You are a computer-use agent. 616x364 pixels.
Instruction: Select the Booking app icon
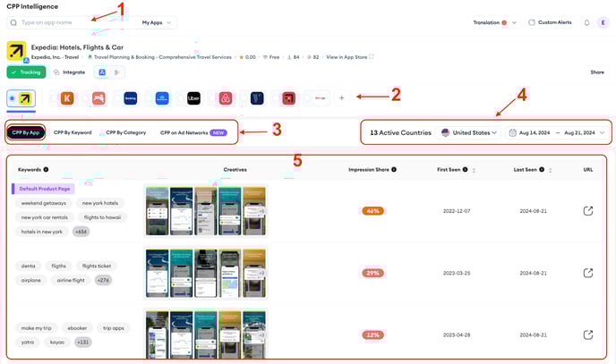[131, 98]
